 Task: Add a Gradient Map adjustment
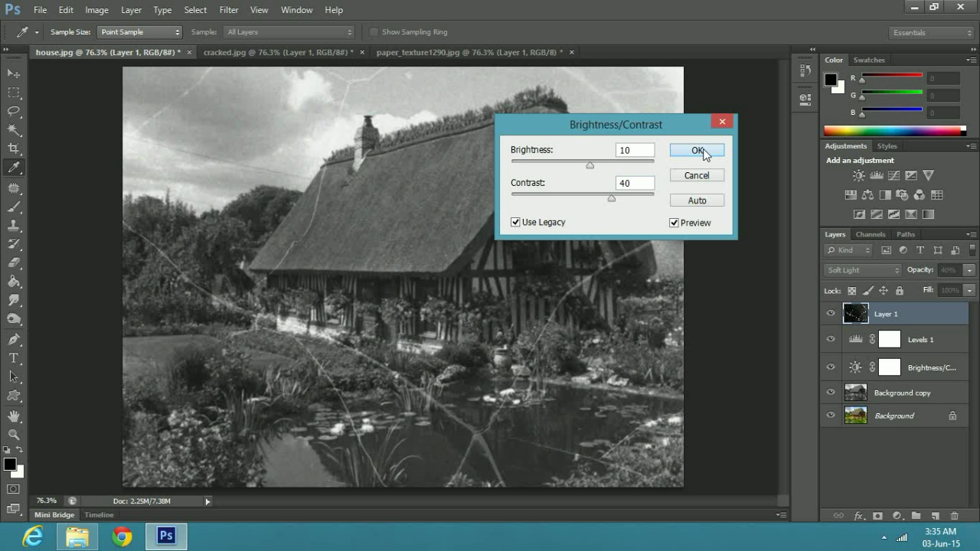[x=928, y=215]
